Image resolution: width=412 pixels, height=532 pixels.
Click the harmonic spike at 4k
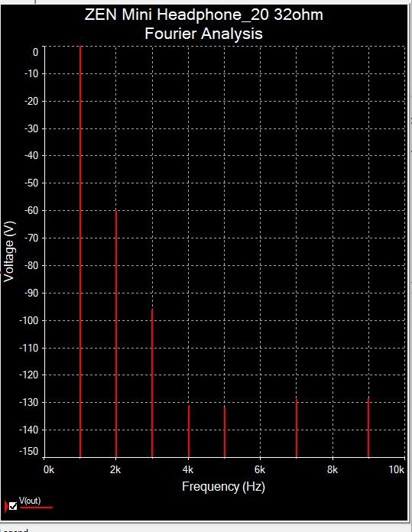tap(189, 431)
